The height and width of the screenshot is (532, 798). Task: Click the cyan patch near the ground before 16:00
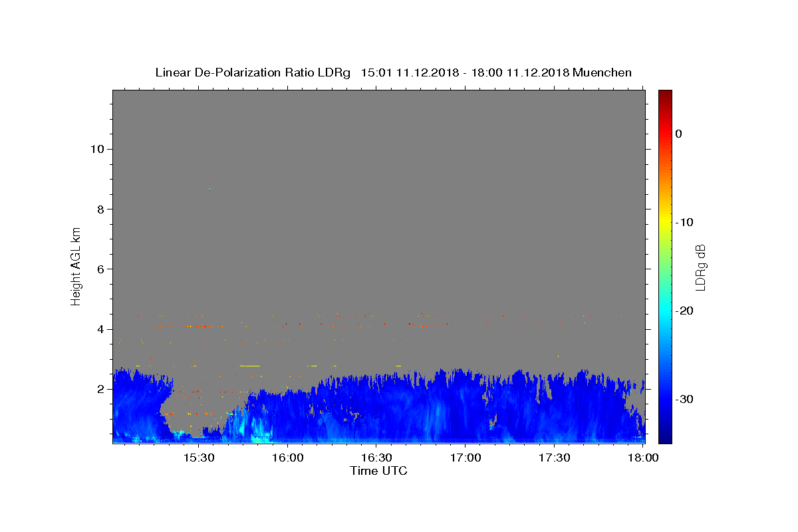(259, 429)
